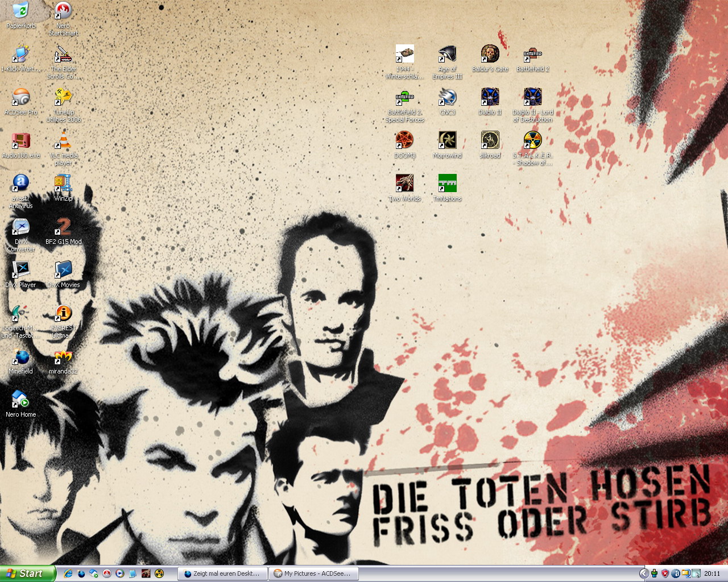
Task: Select The Elder Scrolls Construction Set shortcut
Action: [63, 62]
